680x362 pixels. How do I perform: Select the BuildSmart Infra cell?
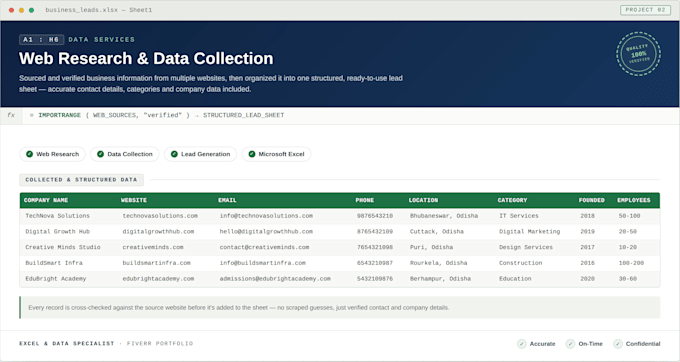(54, 263)
